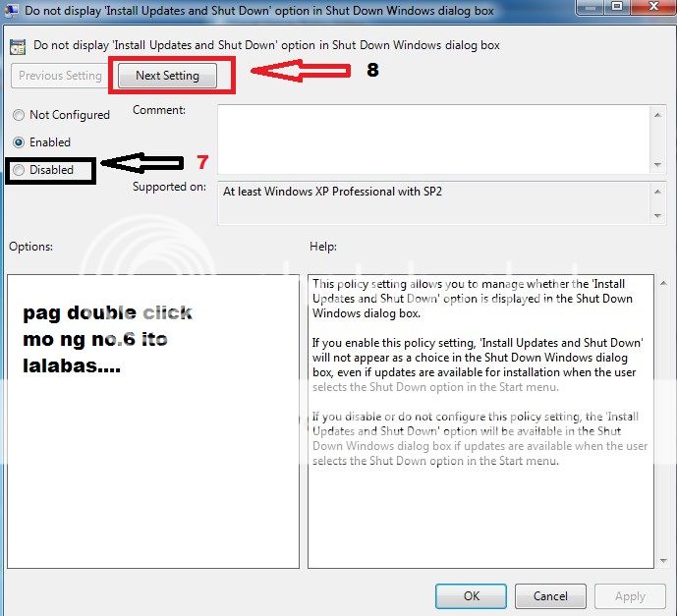677x616 pixels.
Task: Click the Supported on text box
Action: [x=432, y=202]
